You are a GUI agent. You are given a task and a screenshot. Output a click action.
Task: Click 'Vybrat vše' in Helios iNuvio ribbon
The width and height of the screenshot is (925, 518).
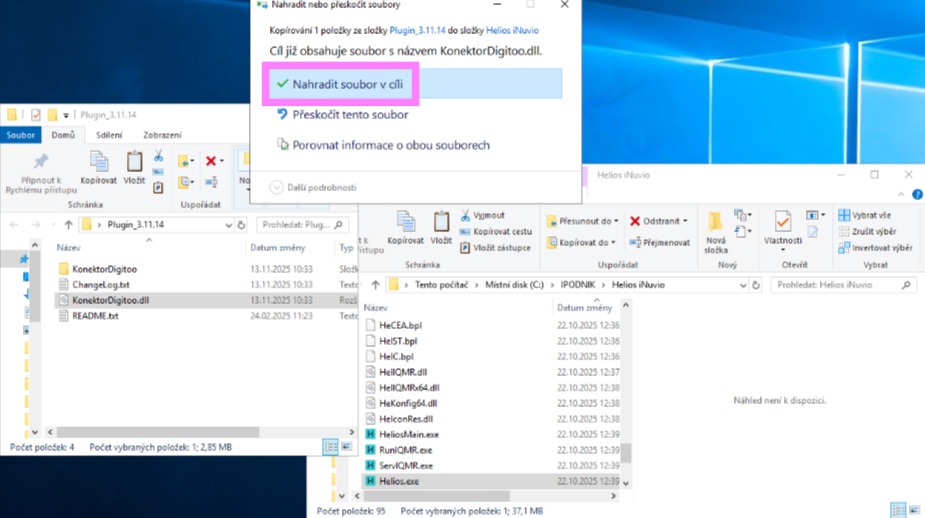865,215
